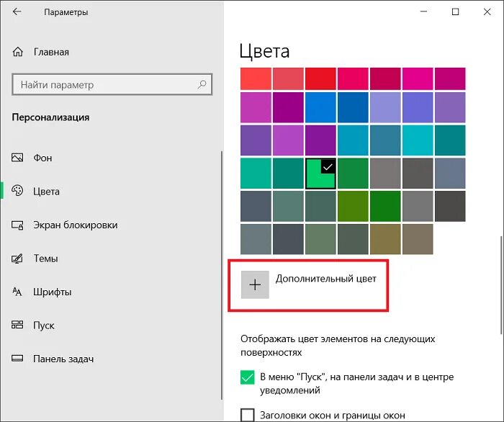Viewport: 504px width, 422px height.
Task: Choose the bright blue swatch in the second row
Action: [320, 107]
